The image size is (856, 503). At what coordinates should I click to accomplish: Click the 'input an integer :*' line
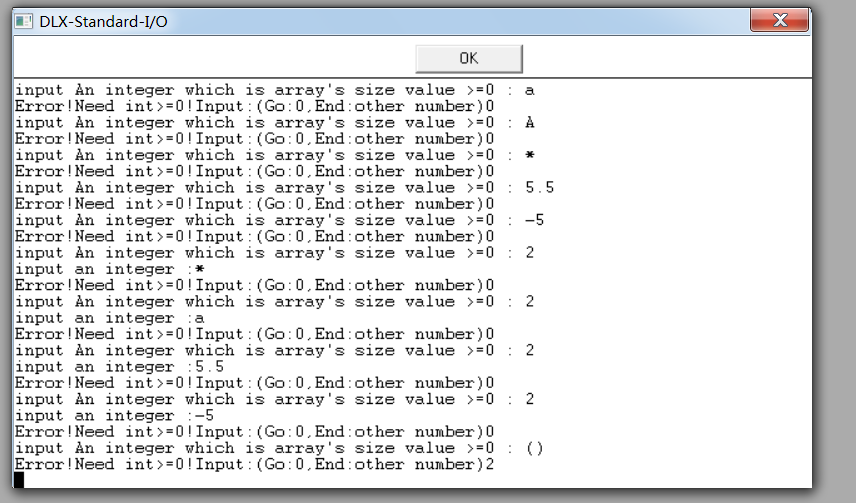point(110,269)
